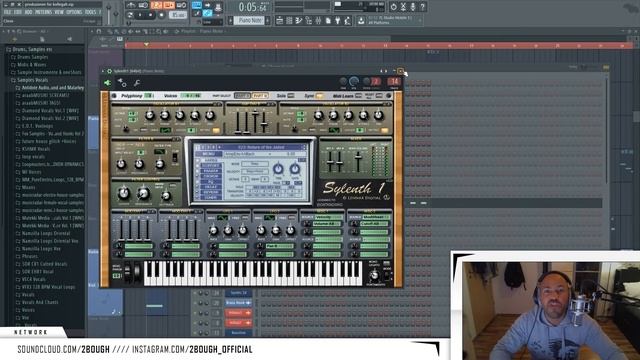Click the Filter Control resonance knob

click(143, 193)
